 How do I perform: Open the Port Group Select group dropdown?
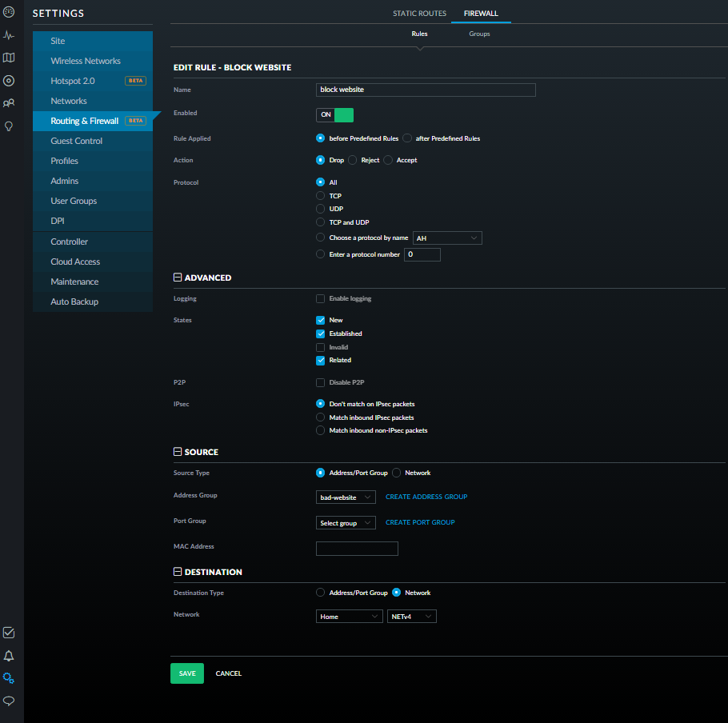coord(346,523)
